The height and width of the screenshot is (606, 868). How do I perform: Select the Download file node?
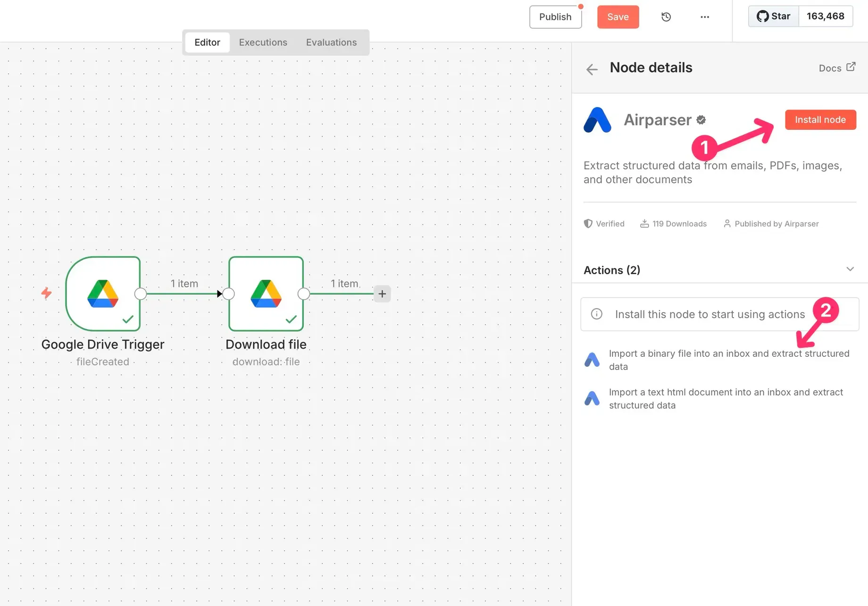pos(266,294)
